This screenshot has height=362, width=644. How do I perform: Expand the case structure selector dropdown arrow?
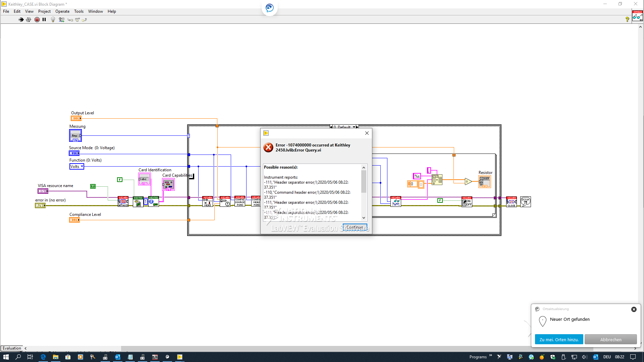click(354, 127)
